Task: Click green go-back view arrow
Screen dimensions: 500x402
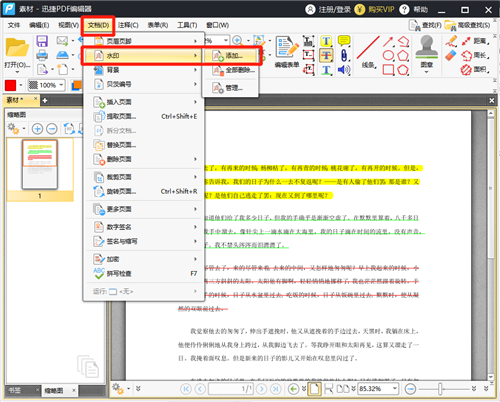Action: (x=293, y=389)
